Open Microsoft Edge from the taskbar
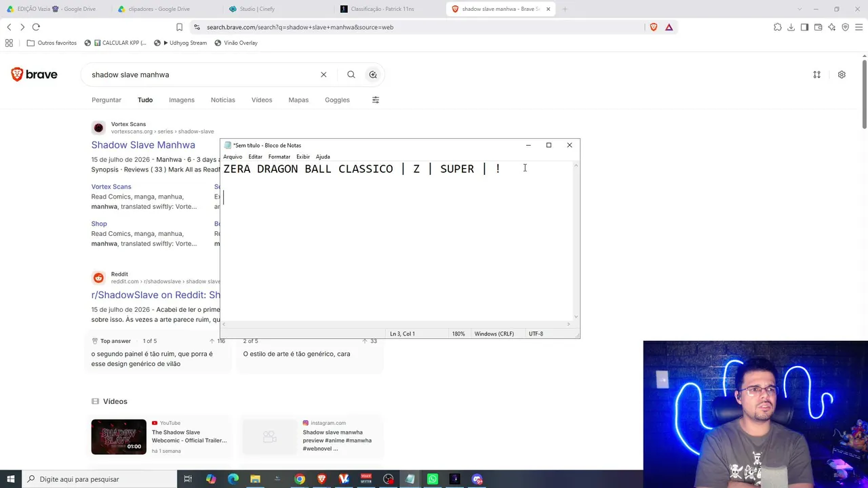Image resolution: width=868 pixels, height=488 pixels. pyautogui.click(x=233, y=479)
